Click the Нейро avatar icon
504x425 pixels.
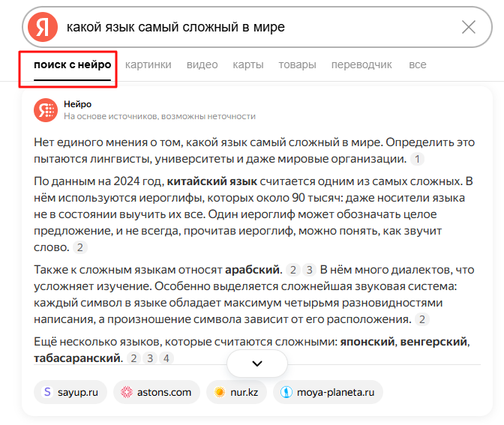46,110
